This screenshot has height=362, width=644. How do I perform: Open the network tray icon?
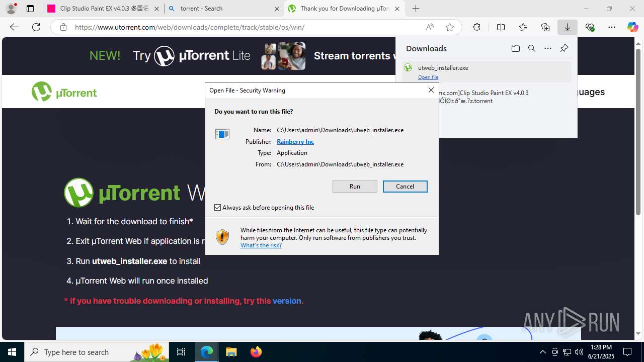567,352
